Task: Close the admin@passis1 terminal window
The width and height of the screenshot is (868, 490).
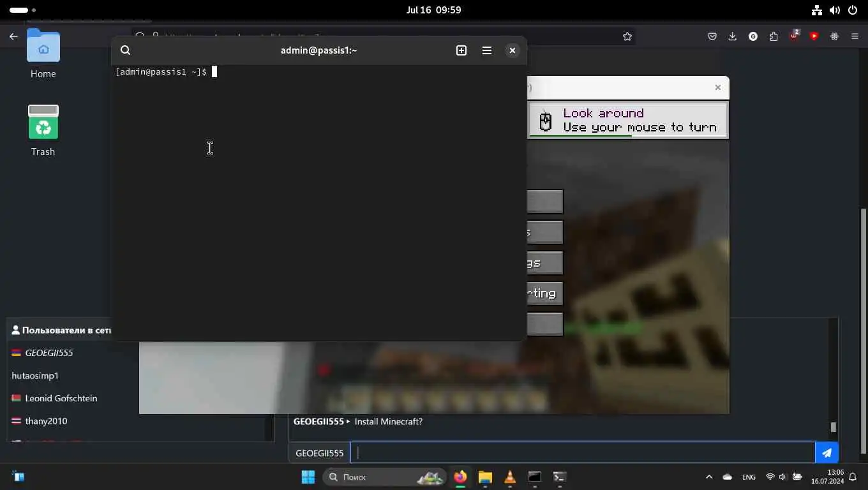Action: tap(513, 50)
